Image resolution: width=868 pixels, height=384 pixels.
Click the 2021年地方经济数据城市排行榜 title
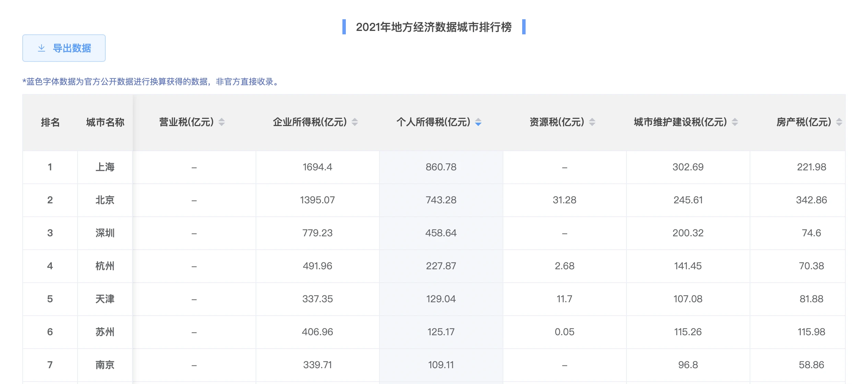pos(434,27)
